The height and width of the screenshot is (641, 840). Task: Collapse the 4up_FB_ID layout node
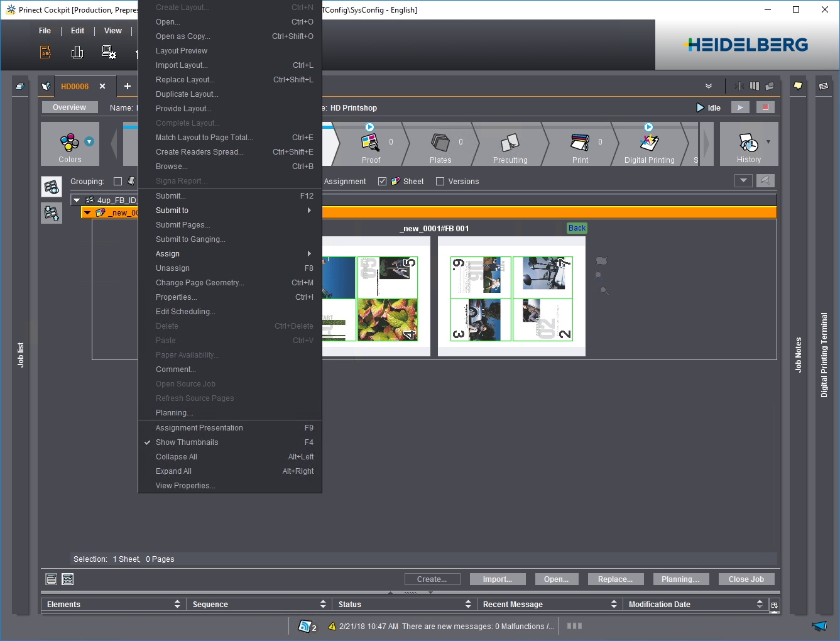(77, 199)
